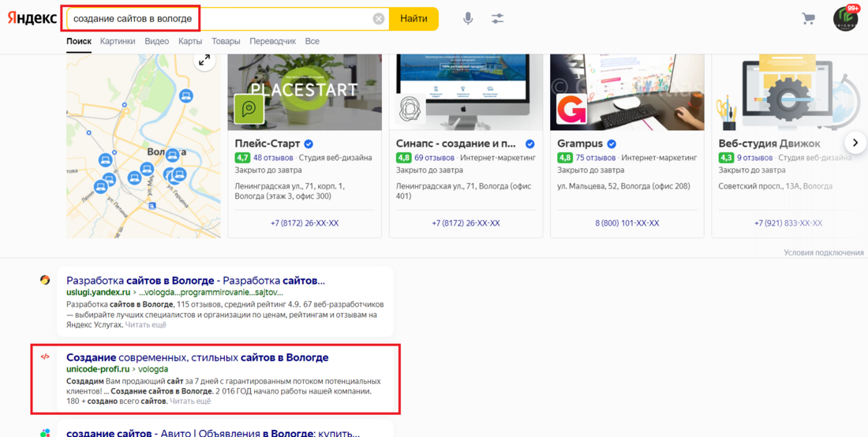Expand Читать ещё in unicode-profi snippet

pos(190,402)
